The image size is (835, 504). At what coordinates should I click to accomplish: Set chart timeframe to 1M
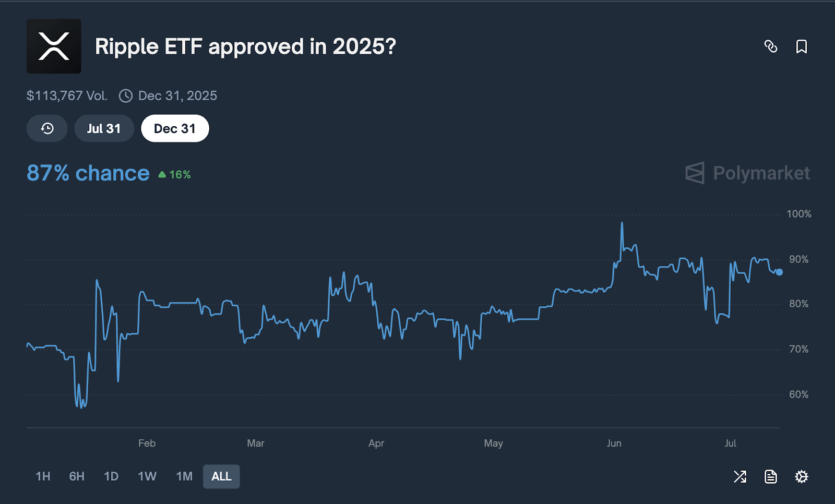tap(184, 476)
